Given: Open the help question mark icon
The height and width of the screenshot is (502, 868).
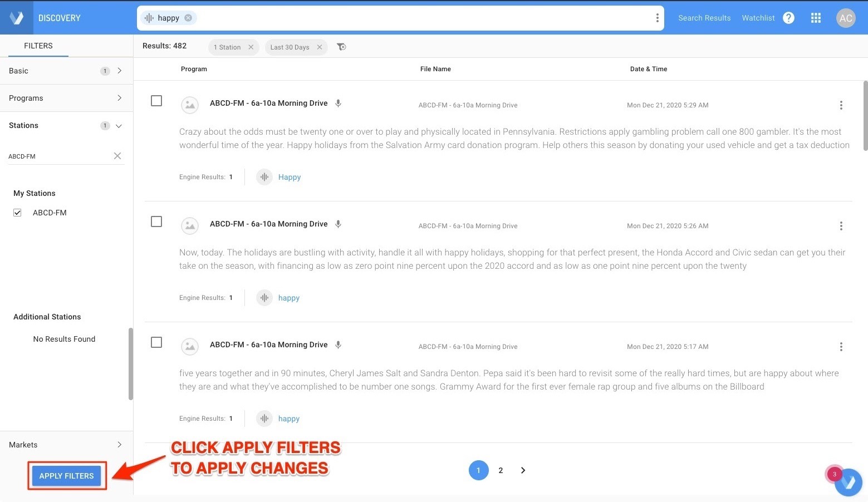Looking at the screenshot, I should pyautogui.click(x=788, y=17).
